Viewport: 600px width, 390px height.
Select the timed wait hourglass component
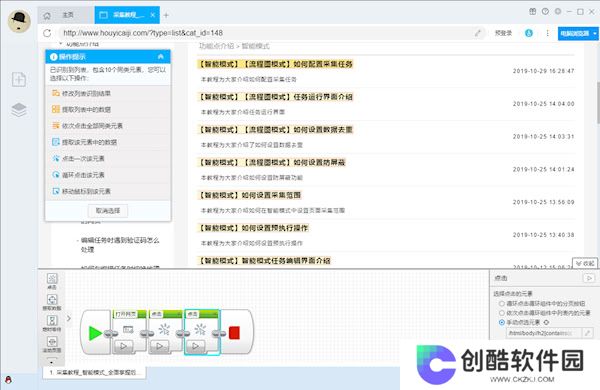coord(52,323)
